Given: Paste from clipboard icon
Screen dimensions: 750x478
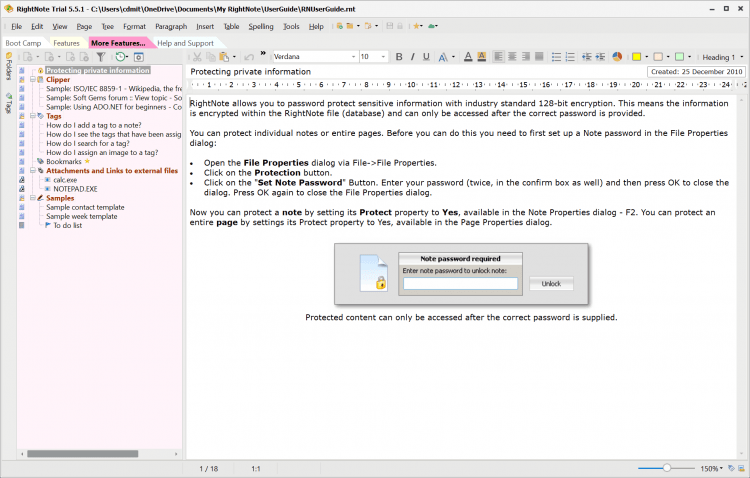Looking at the screenshot, I should pos(224,57).
